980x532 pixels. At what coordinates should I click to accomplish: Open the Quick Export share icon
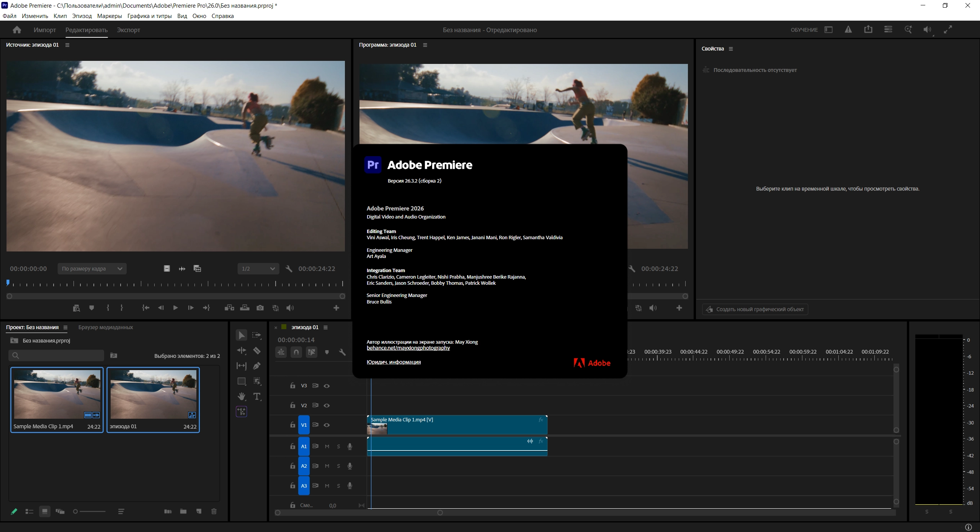(x=868, y=29)
